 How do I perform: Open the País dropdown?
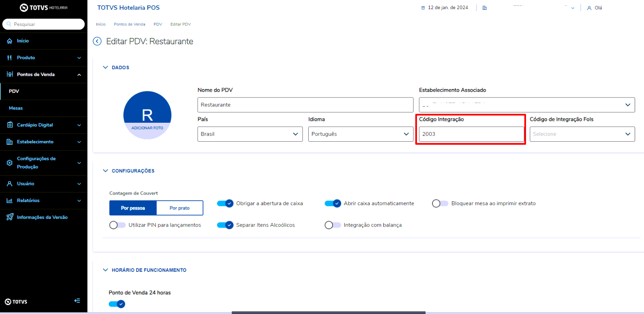pyautogui.click(x=250, y=134)
